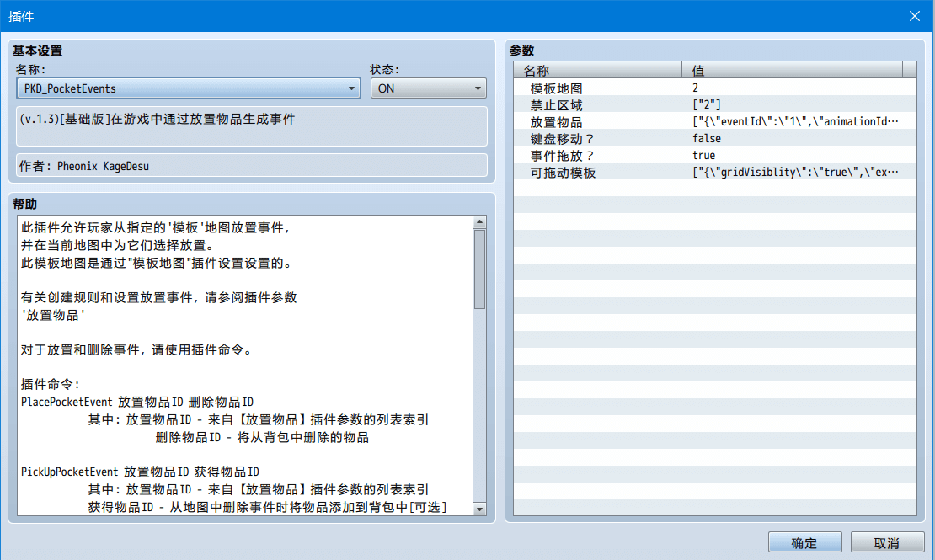Screen dimensions: 935x560
Task: Click the 确定 button
Action: tap(804, 542)
